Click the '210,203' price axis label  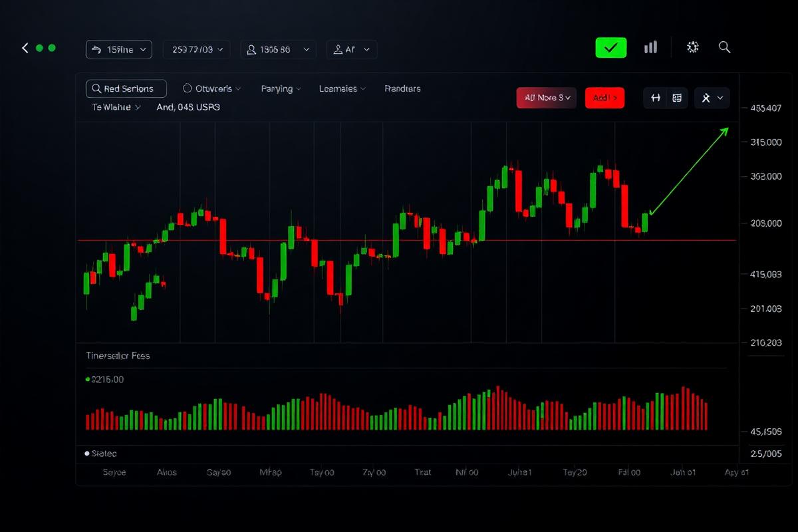point(765,343)
